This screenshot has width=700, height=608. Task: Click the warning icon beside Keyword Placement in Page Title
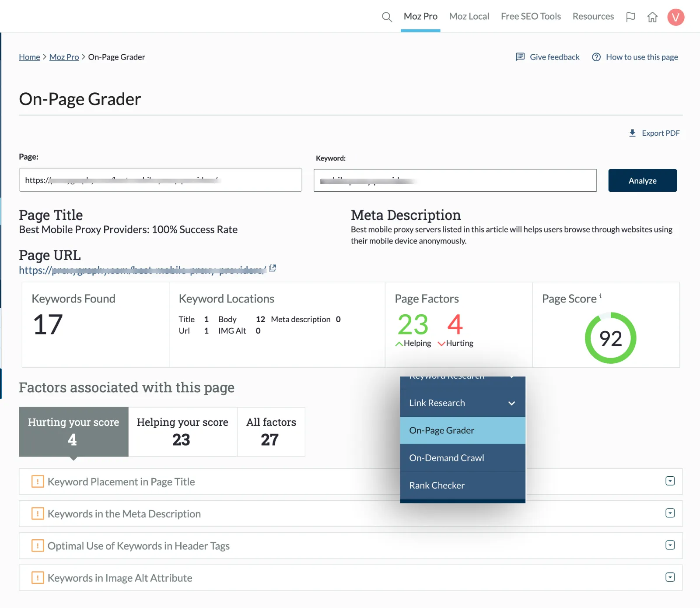[37, 481]
